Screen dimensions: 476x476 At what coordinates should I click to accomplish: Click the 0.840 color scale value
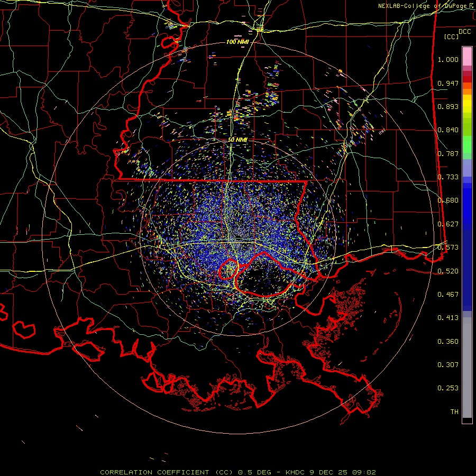coord(448,130)
